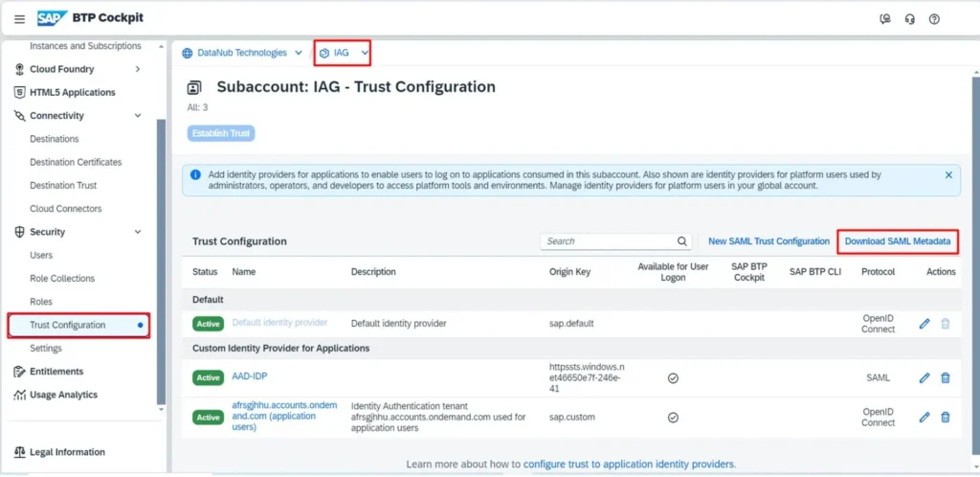Click New SAML Trust Configuration
980x477 pixels.
coord(768,241)
